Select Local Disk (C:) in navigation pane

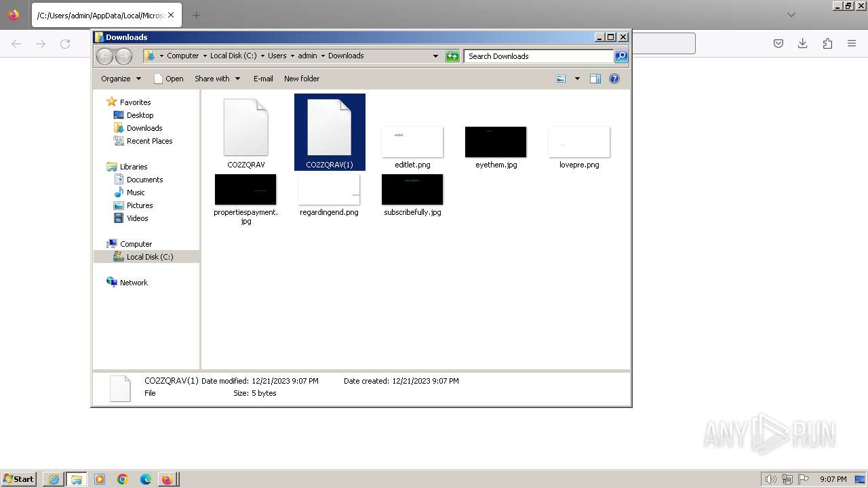pyautogui.click(x=149, y=257)
